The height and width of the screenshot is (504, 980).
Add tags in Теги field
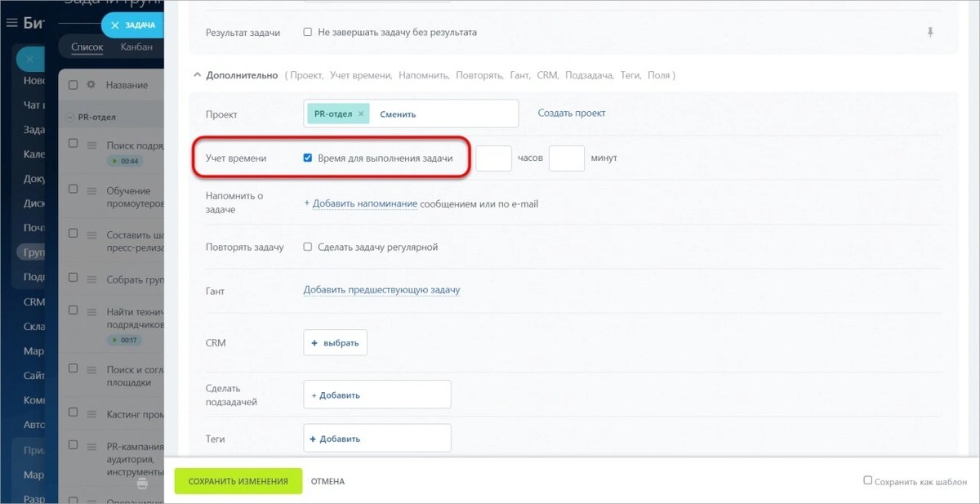click(376, 439)
